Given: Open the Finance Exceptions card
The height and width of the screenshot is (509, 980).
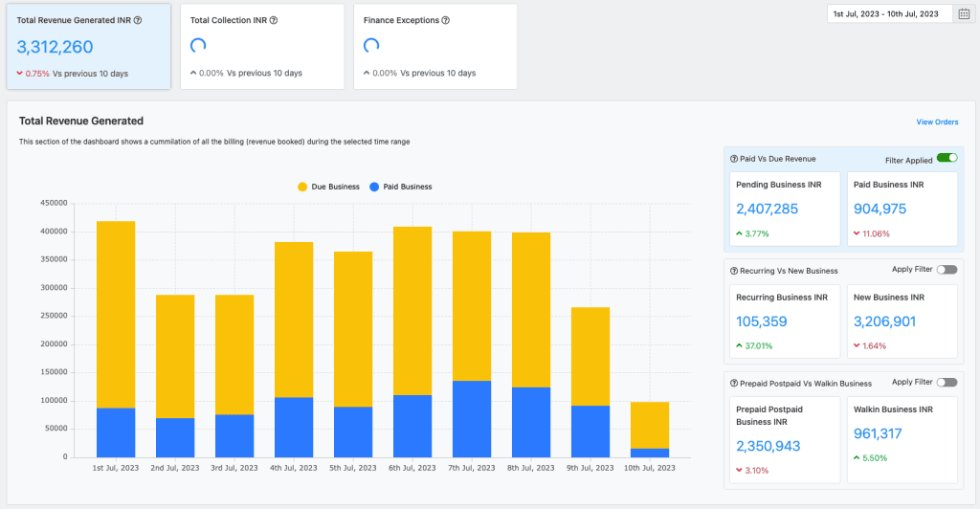Looking at the screenshot, I should (x=435, y=46).
